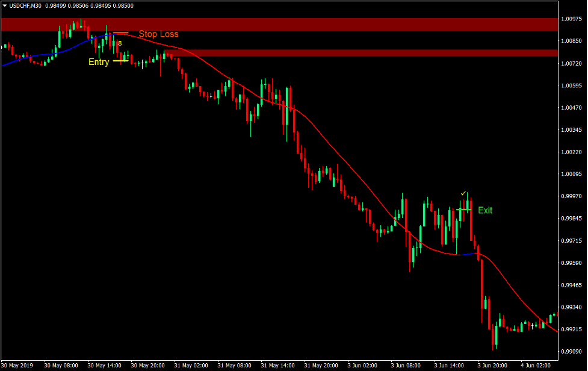Select the yellow entry price line marker
The height and width of the screenshot is (371, 588).
point(120,60)
